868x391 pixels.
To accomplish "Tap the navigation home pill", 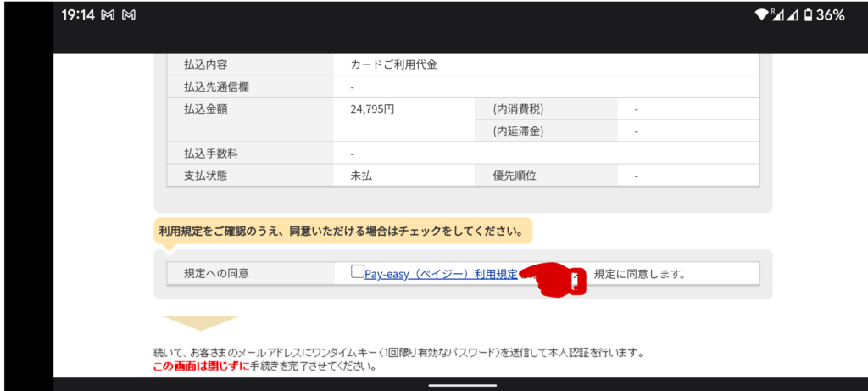I will (462, 385).
